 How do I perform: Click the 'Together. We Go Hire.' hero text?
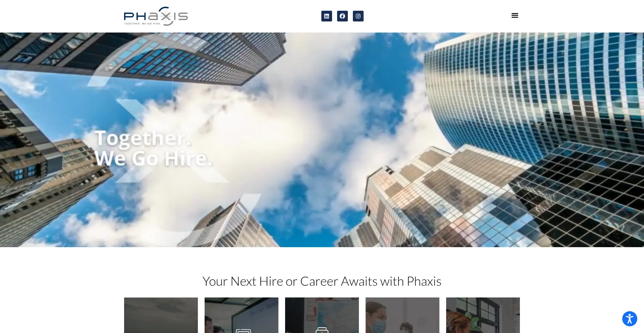tap(153, 148)
